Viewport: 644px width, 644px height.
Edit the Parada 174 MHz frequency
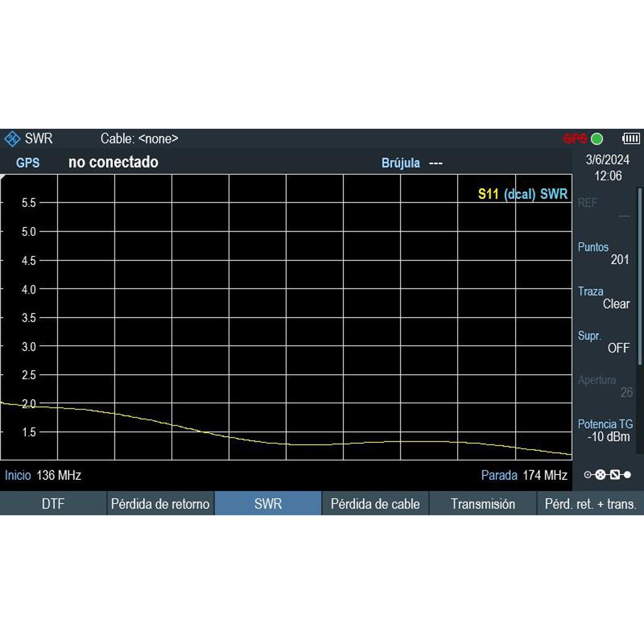(x=524, y=475)
